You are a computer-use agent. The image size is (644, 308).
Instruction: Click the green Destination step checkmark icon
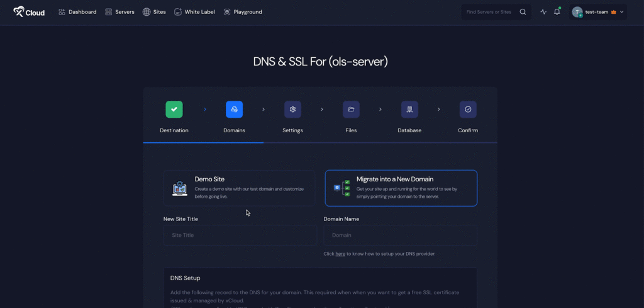pos(174,109)
